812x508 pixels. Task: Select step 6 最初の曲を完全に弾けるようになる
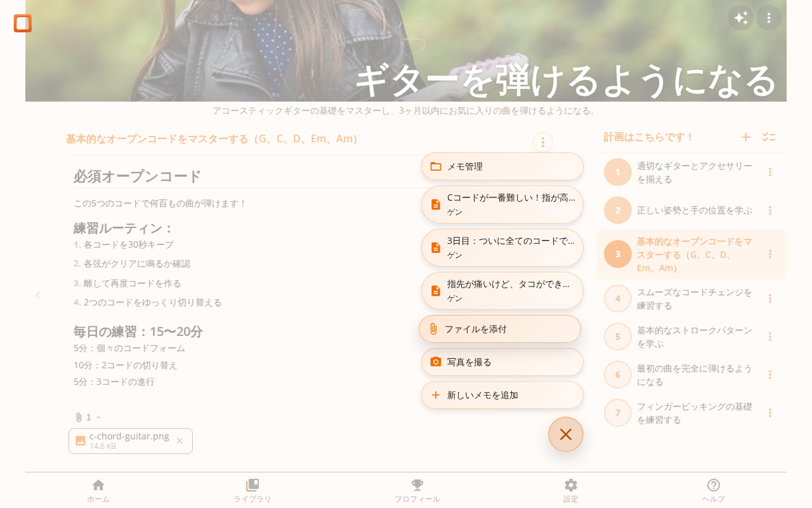[x=691, y=375]
